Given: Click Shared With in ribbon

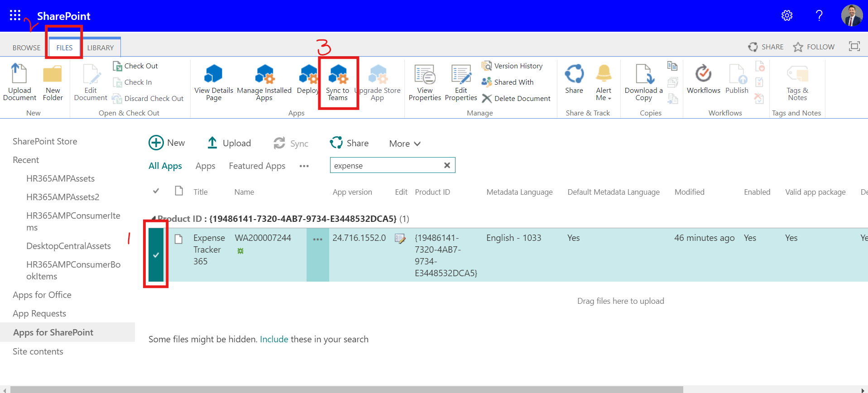Looking at the screenshot, I should click(508, 82).
